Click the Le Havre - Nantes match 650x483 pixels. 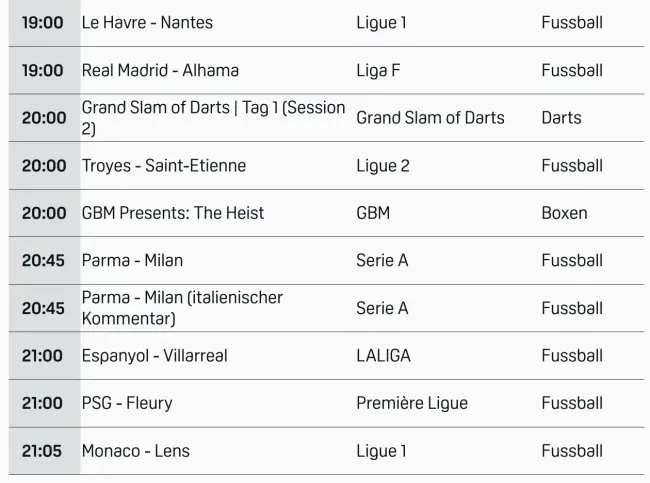(x=147, y=22)
